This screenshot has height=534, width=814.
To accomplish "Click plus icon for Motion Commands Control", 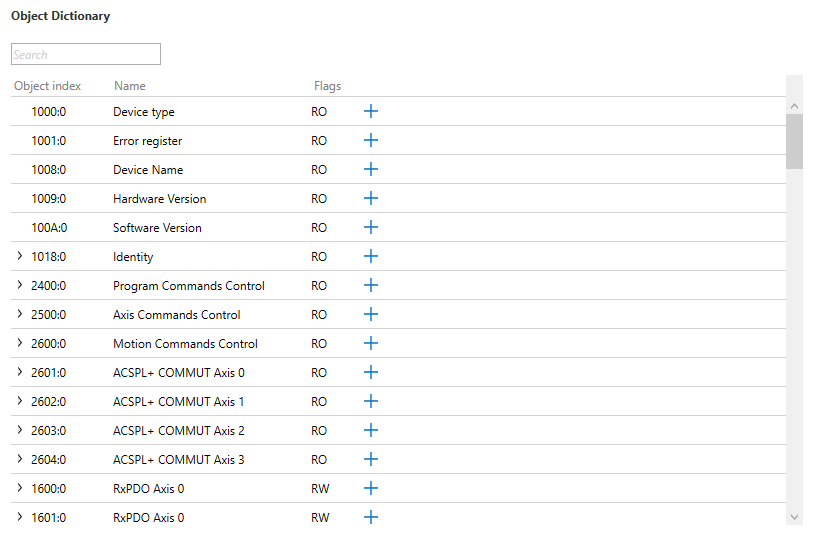I will pyautogui.click(x=370, y=343).
